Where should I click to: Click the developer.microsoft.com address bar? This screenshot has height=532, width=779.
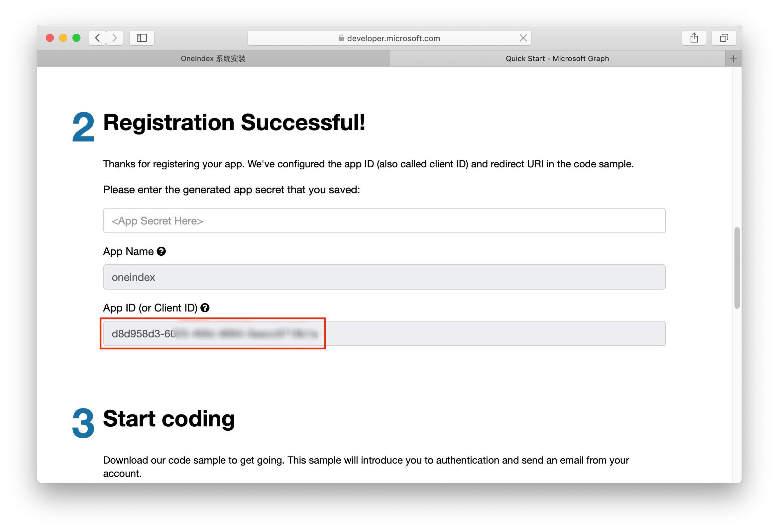click(x=393, y=38)
